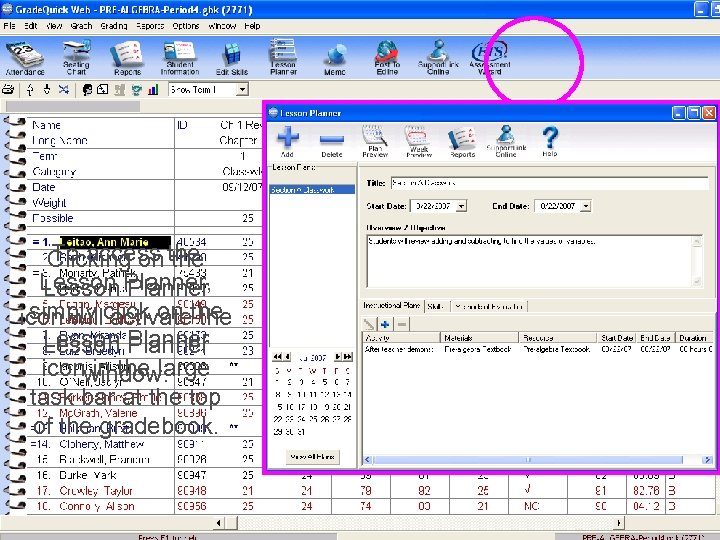Click the student head silhouette icon

(87, 90)
